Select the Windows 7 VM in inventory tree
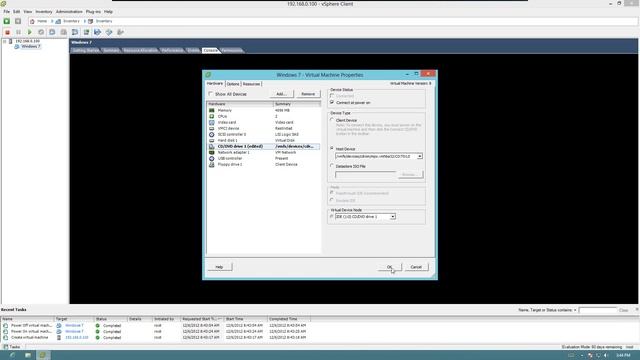This screenshot has height=360, width=640. click(x=31, y=47)
